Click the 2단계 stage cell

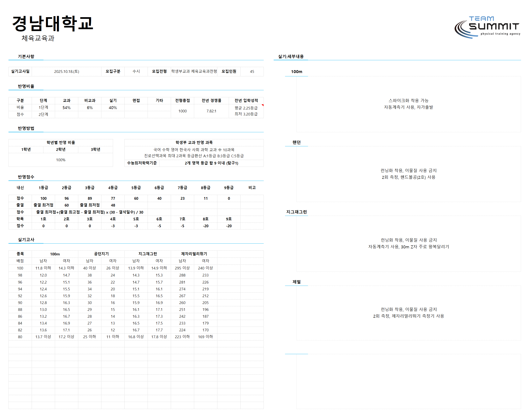click(x=43, y=114)
